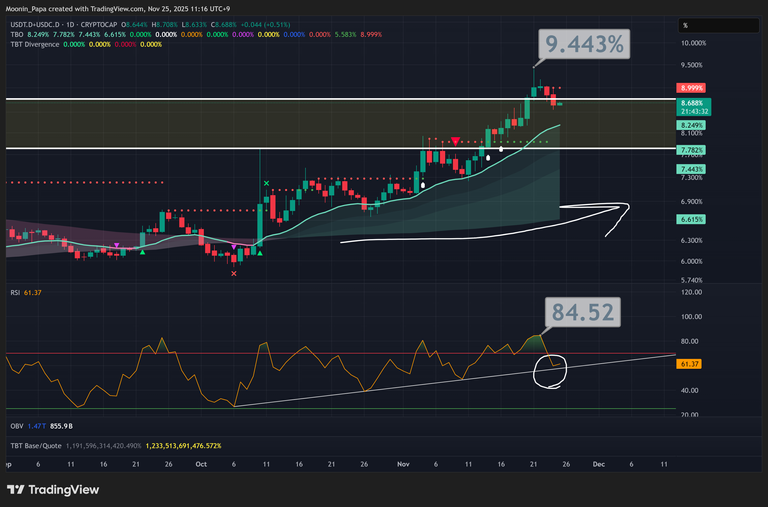
Task: Click the green X marker above the October spike
Action: coord(265,183)
